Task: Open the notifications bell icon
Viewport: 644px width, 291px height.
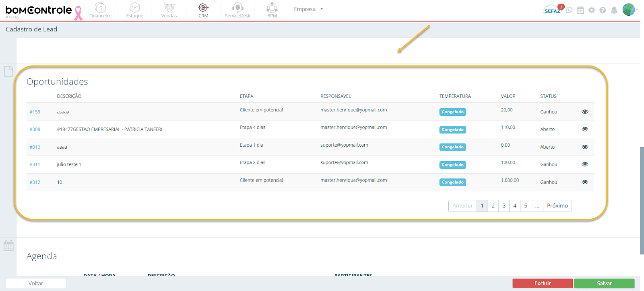Action: click(x=614, y=10)
